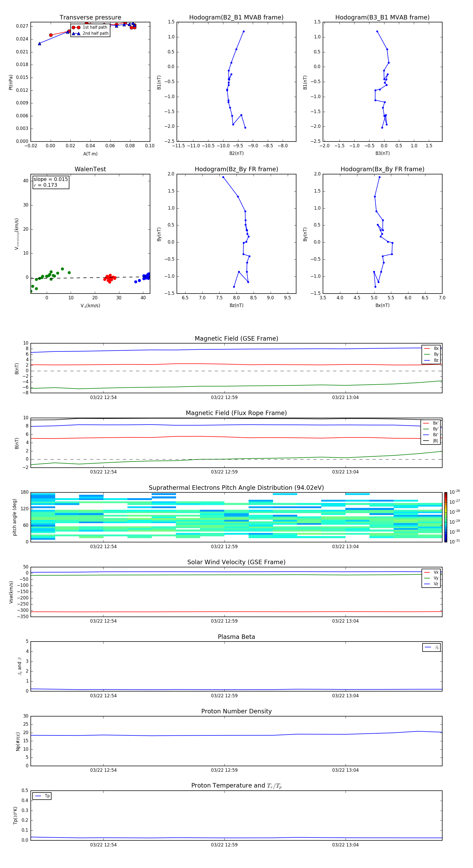Viewport: 473px width, 868px height.
Task: Select the "Hodogram(Bx_By FR frame)" title
Action: click(x=382, y=169)
